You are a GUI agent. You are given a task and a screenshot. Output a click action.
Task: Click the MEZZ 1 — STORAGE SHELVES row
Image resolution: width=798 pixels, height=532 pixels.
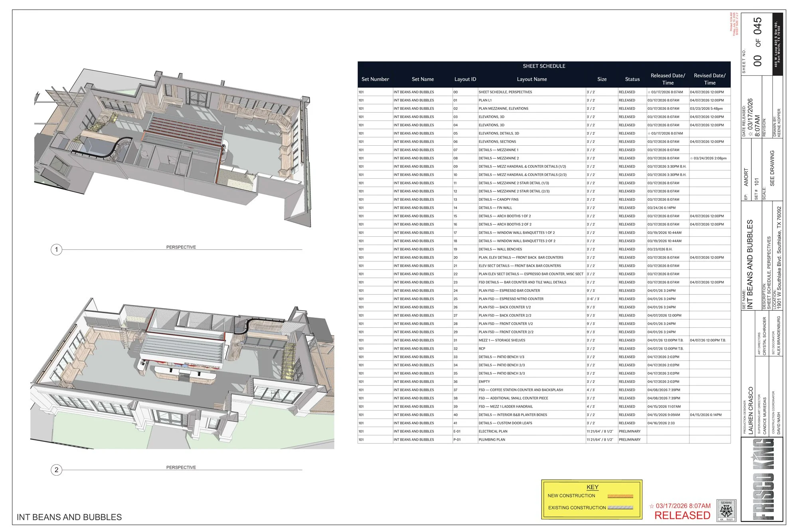pos(544,340)
